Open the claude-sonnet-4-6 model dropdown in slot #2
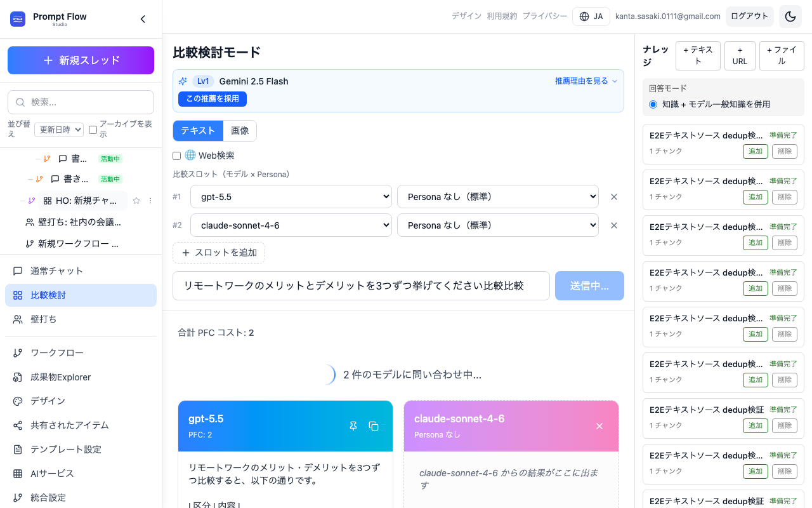812x508 pixels. [x=291, y=225]
